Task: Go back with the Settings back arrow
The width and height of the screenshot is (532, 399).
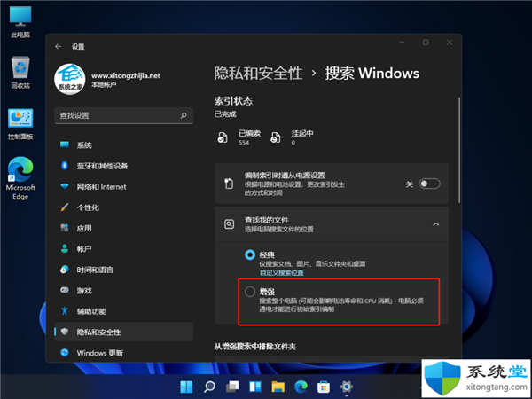Action: (59, 46)
